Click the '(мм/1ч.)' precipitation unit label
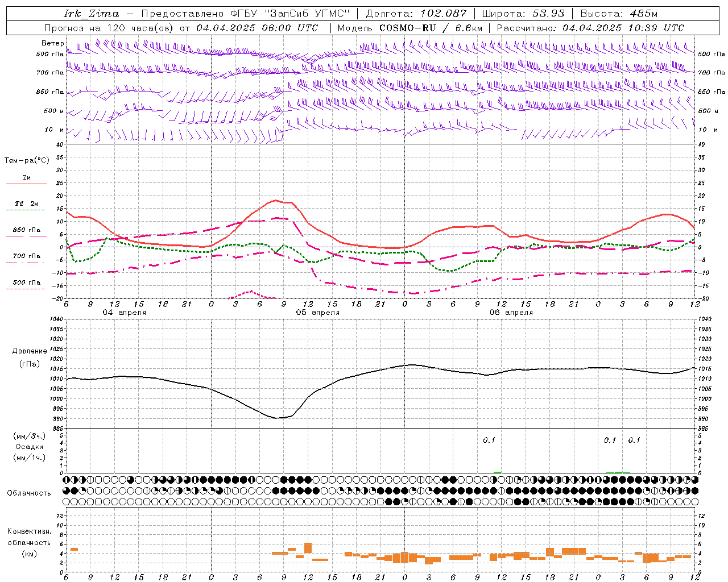Viewport: 728px width, 582px height. coord(30,458)
